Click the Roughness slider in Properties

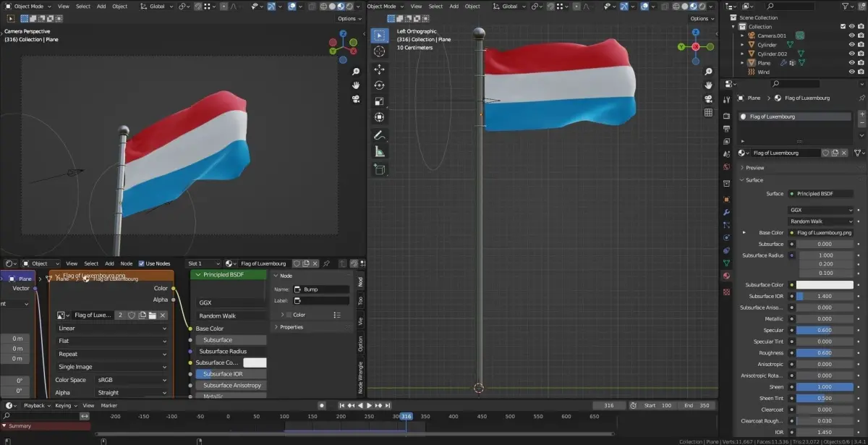coord(825,353)
